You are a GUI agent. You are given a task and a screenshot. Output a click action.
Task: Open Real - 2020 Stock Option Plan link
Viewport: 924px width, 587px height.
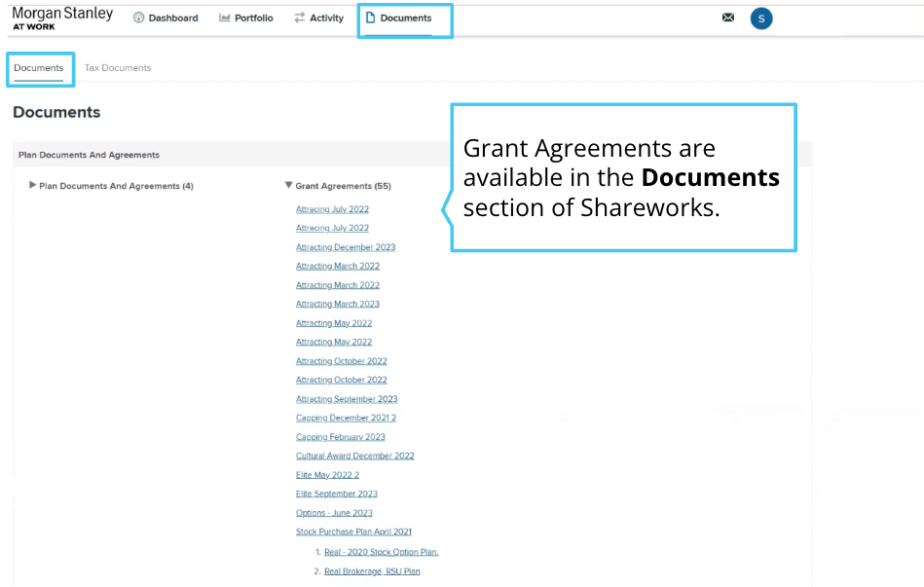[382, 552]
